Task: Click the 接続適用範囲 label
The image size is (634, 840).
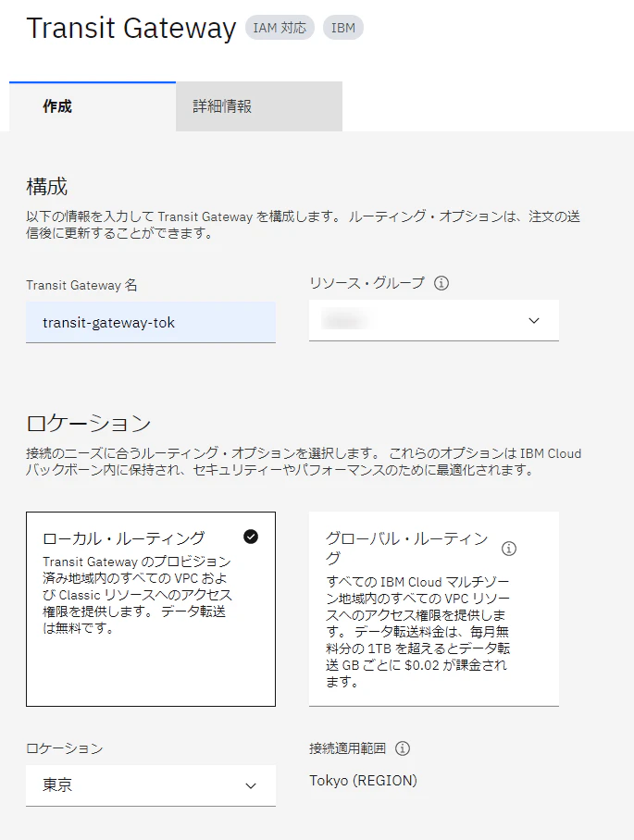Action: (x=347, y=748)
